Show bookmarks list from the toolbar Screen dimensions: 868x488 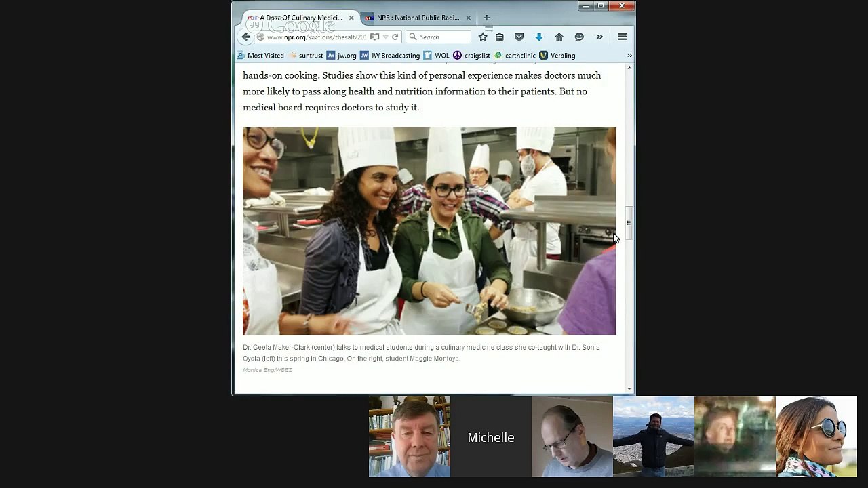point(500,37)
